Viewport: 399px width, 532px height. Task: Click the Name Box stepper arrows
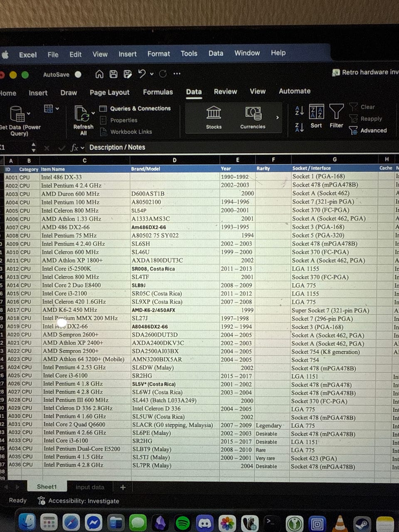[34, 148]
